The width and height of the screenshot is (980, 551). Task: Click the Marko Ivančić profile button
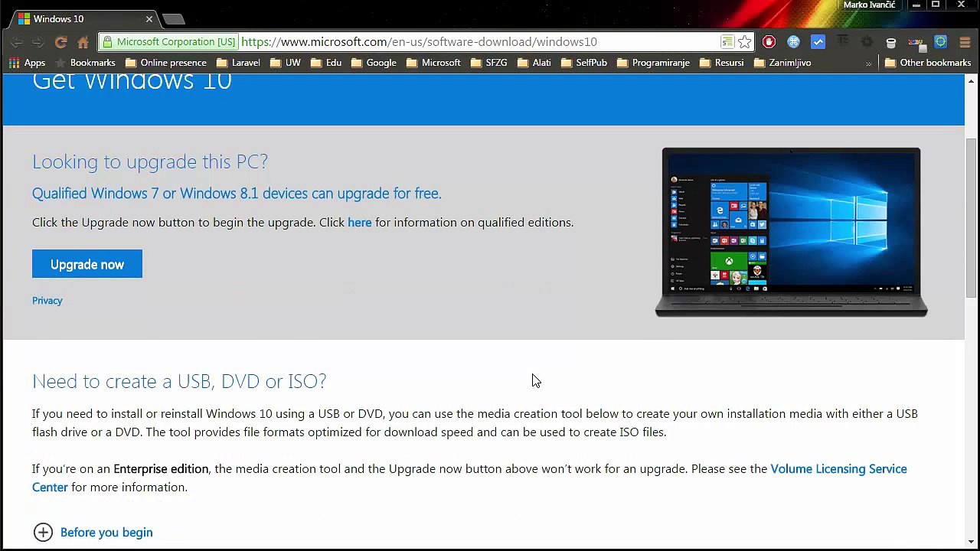pos(869,5)
